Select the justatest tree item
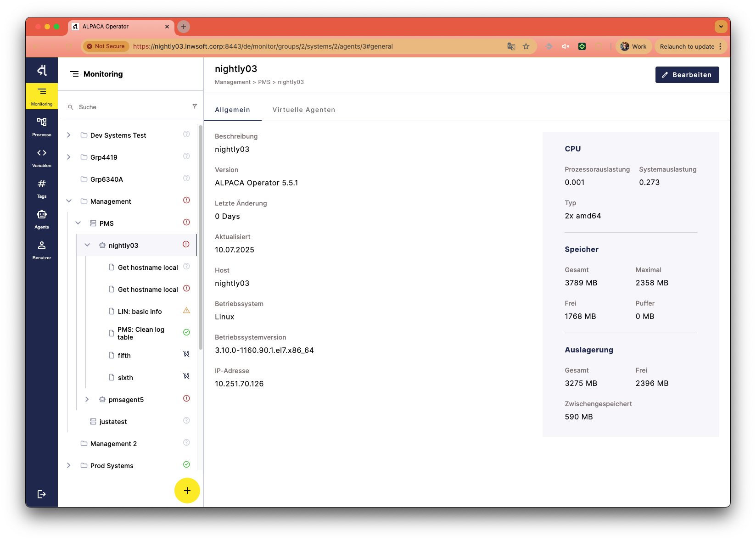756x541 pixels. pos(113,422)
